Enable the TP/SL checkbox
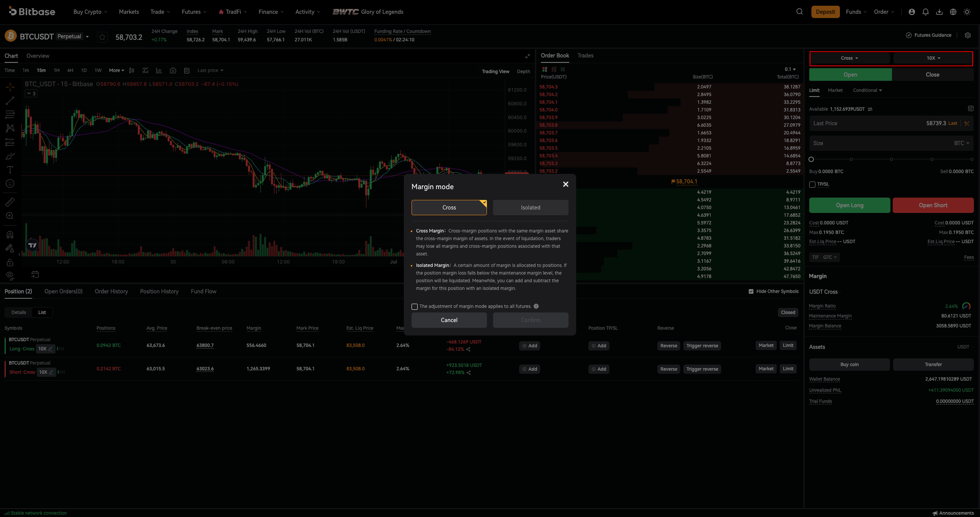 [812, 185]
